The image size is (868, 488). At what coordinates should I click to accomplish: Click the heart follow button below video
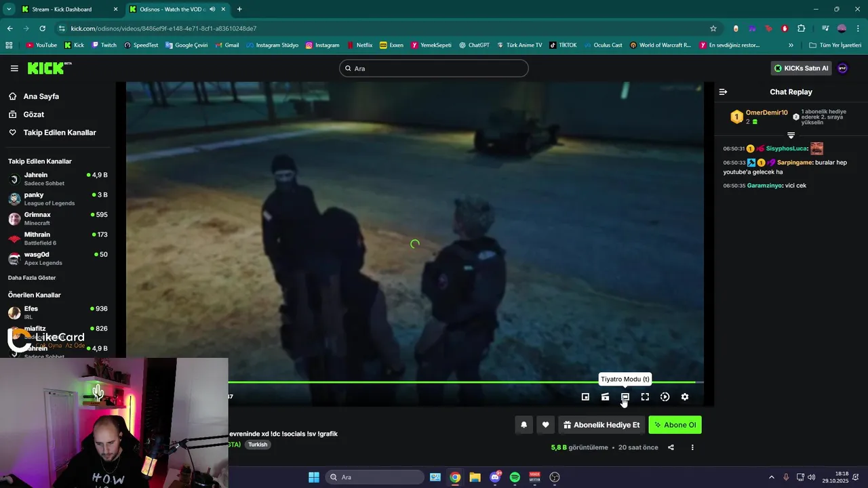pos(545,425)
